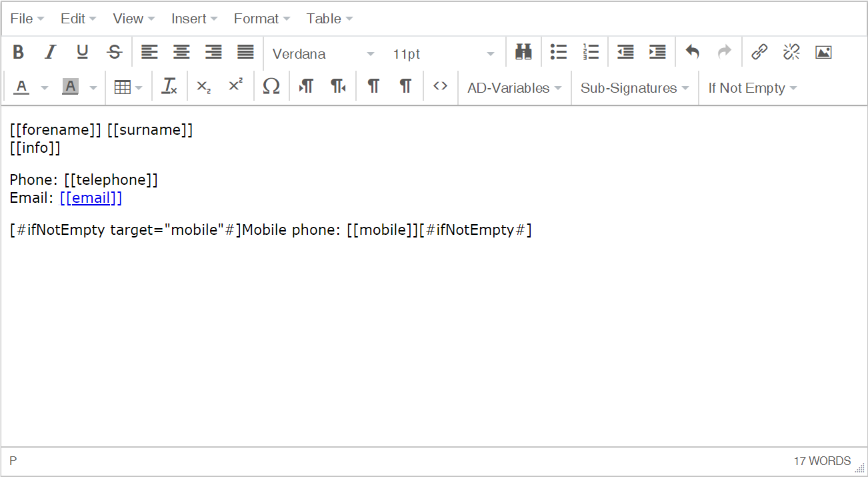The width and height of the screenshot is (868, 477).
Task: Redo the last action
Action: click(x=725, y=52)
